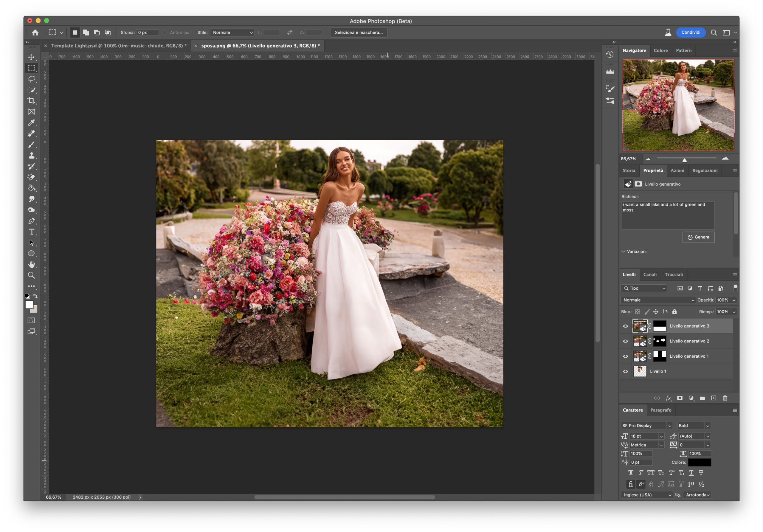The width and height of the screenshot is (763, 532).
Task: Select the Pen tool
Action: click(32, 221)
